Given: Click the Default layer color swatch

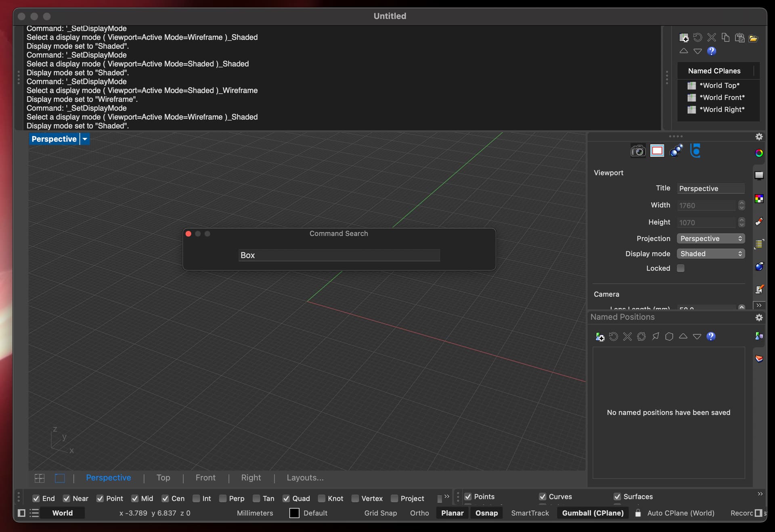Looking at the screenshot, I should point(294,513).
